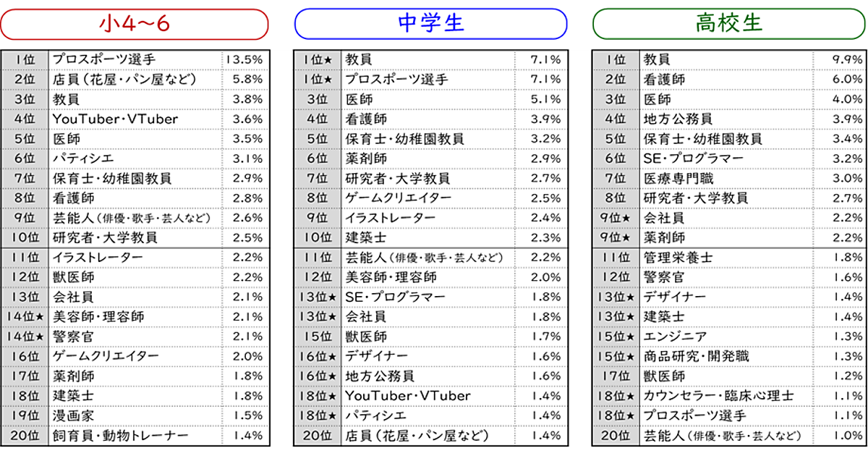868x456 pixels.
Task: Click 商品研究・開発職 in the 高校生 ranking
Action: point(697,356)
